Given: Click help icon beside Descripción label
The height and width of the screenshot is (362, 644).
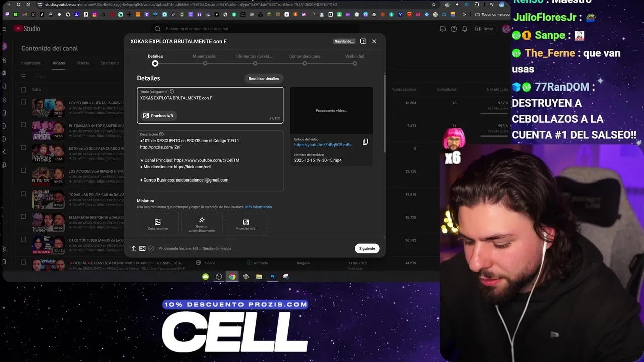Looking at the screenshot, I should click(161, 134).
